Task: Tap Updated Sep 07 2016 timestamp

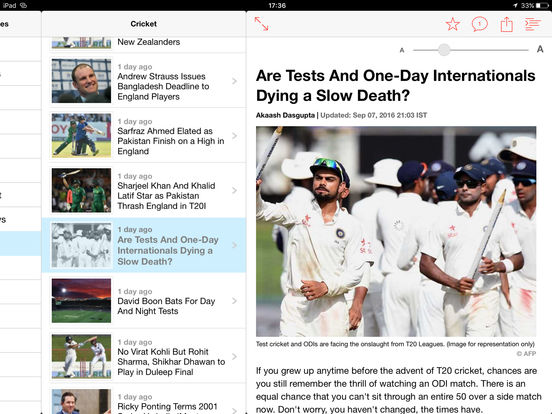Action: (374, 115)
